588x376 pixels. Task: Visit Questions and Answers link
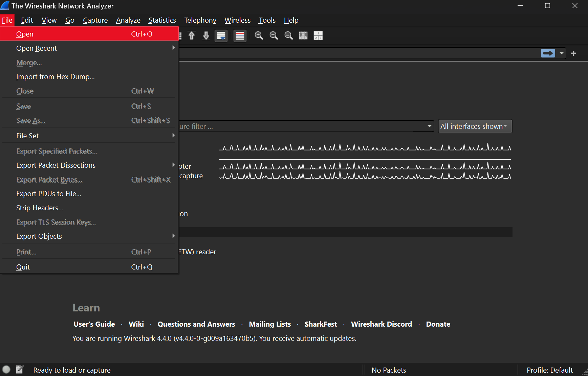pos(196,324)
